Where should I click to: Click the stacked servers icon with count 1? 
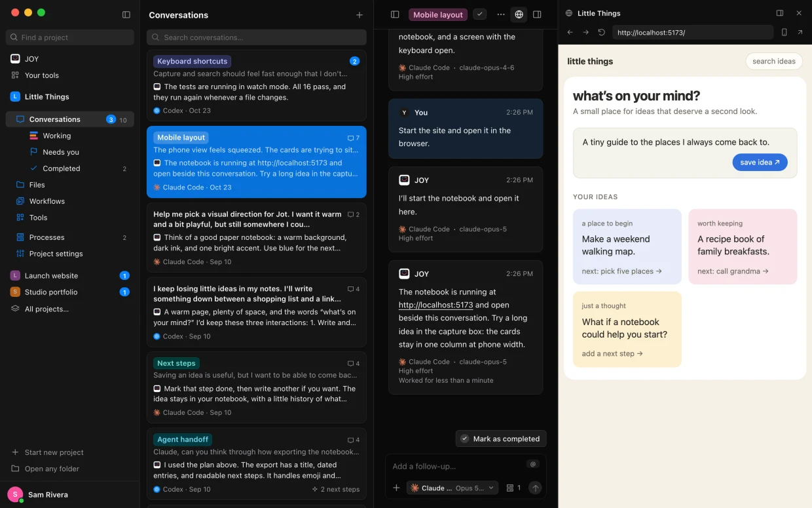(514, 488)
